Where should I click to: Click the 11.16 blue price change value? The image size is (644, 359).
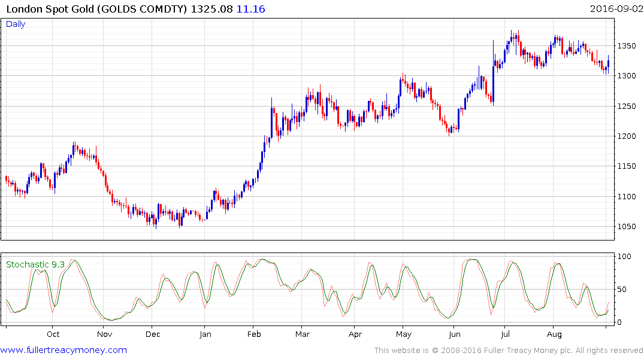[x=250, y=9]
